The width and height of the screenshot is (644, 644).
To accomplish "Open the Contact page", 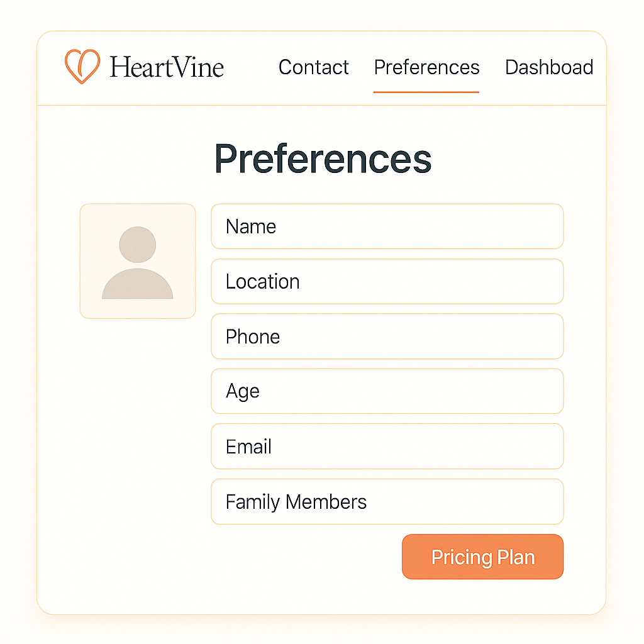I will 313,67.
